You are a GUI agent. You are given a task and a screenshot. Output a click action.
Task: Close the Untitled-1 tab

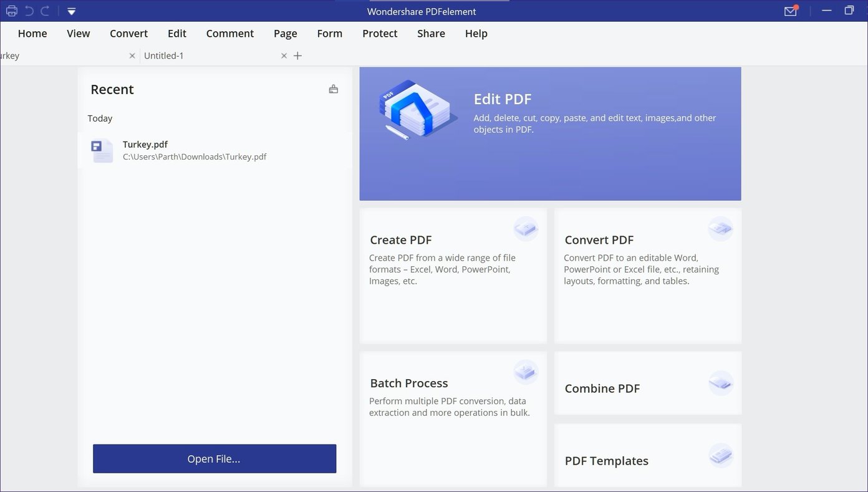tap(284, 55)
